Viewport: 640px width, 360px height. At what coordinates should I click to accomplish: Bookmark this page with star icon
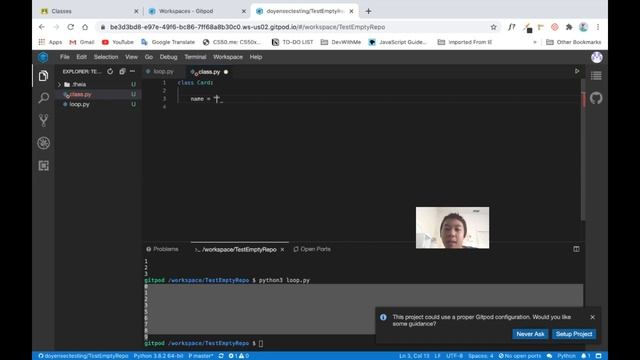click(493, 27)
